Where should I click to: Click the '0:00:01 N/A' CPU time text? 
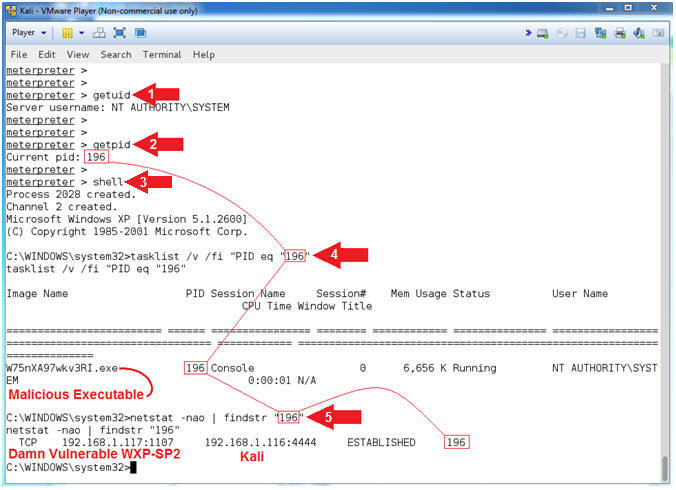pyautogui.click(x=282, y=381)
